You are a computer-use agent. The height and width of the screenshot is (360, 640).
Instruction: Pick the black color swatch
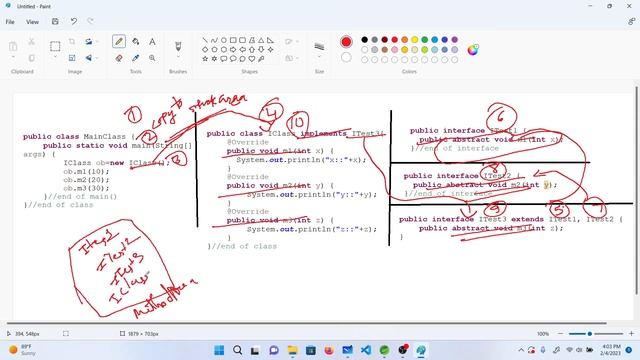364,40
